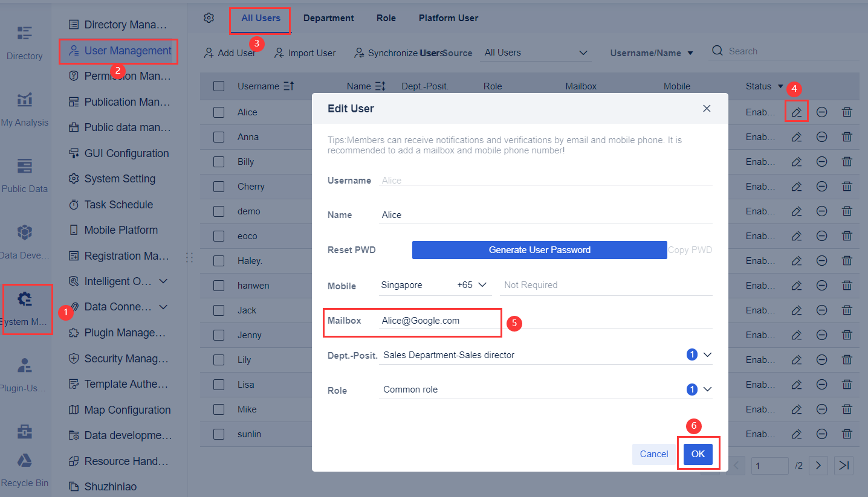Edit Alice's user record via pencil icon
The image size is (868, 497).
[796, 111]
